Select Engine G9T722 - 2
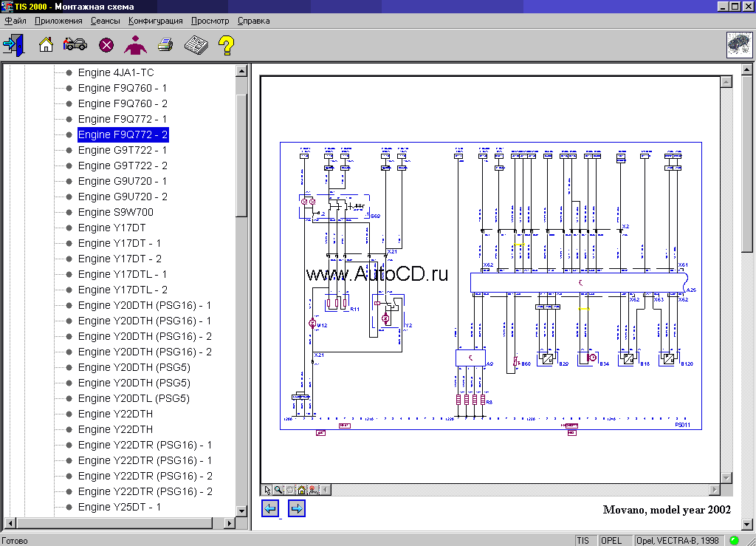756x546 pixels. pos(123,165)
